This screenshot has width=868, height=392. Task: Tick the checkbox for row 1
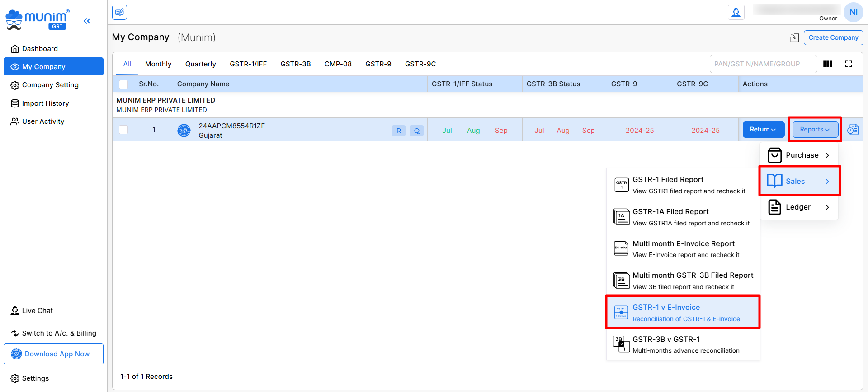(123, 130)
